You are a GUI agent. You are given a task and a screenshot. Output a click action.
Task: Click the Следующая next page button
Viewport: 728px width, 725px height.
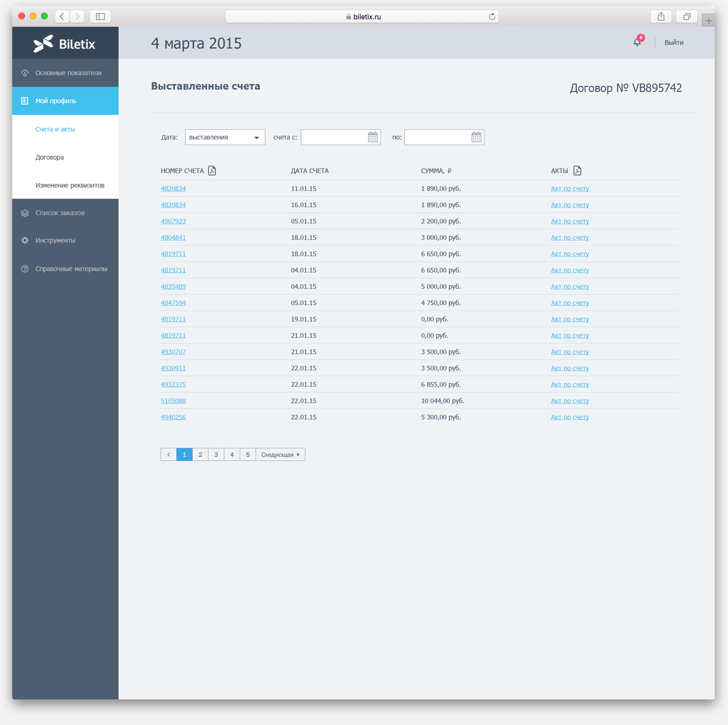coord(280,455)
